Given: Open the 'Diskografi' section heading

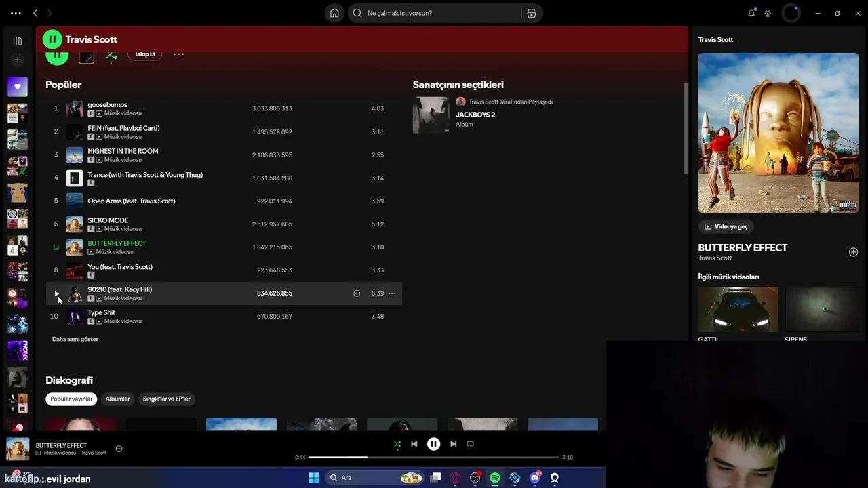Looking at the screenshot, I should coord(69,380).
